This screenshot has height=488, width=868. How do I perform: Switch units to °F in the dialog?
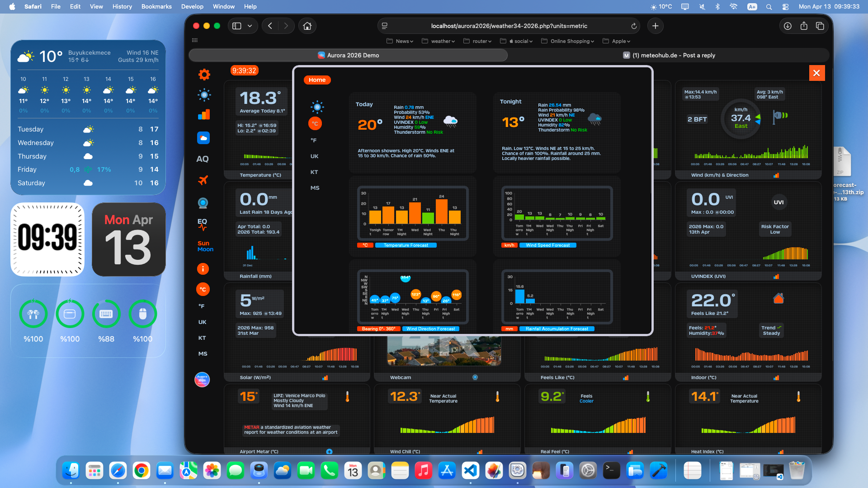click(314, 141)
